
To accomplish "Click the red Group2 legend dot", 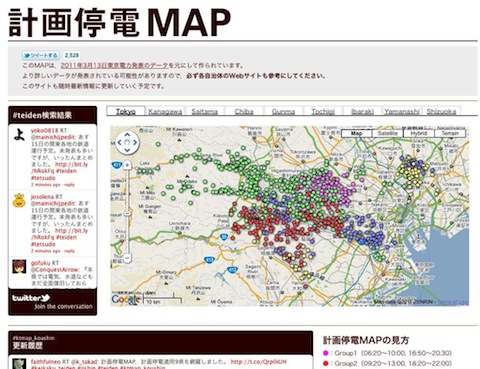I will coord(326,363).
